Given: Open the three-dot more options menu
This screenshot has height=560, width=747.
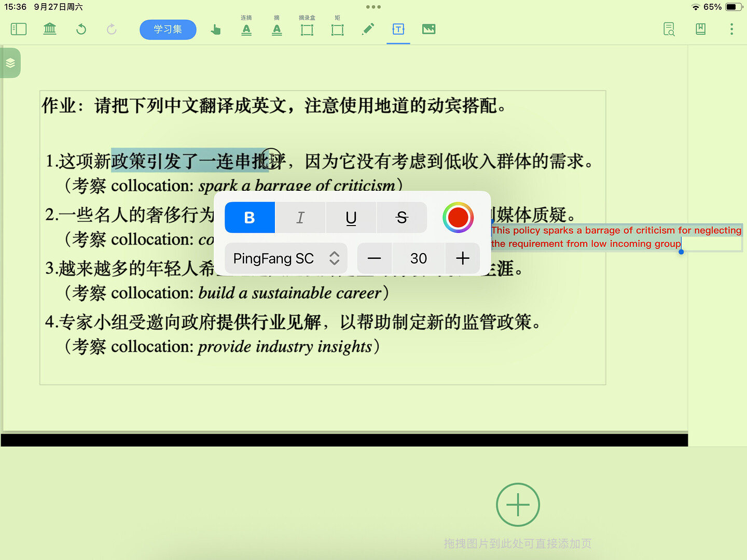Looking at the screenshot, I should 731,29.
